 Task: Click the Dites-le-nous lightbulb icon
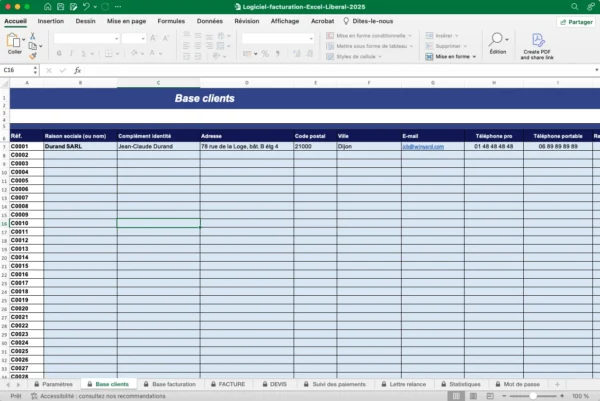(x=346, y=20)
